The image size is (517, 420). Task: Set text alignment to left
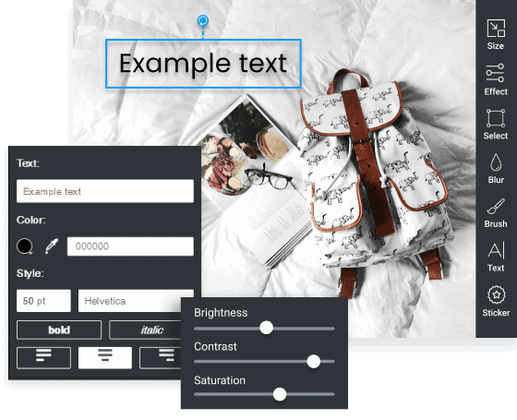pos(43,358)
